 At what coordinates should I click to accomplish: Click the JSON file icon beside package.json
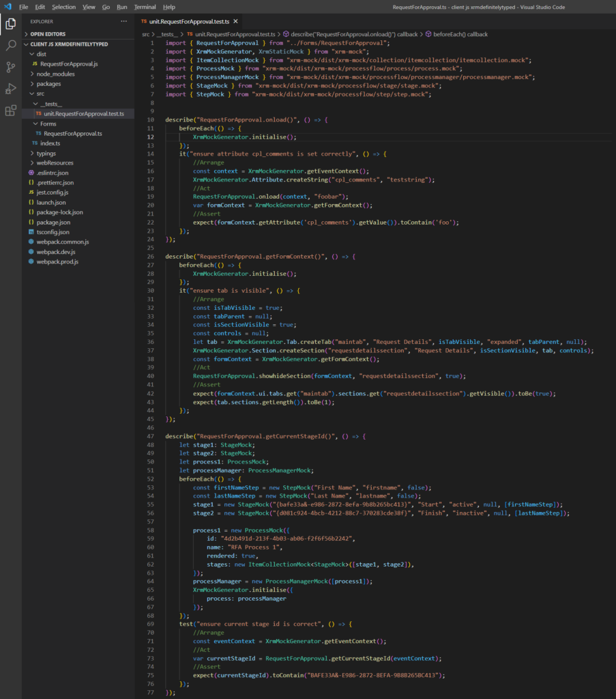[31, 223]
